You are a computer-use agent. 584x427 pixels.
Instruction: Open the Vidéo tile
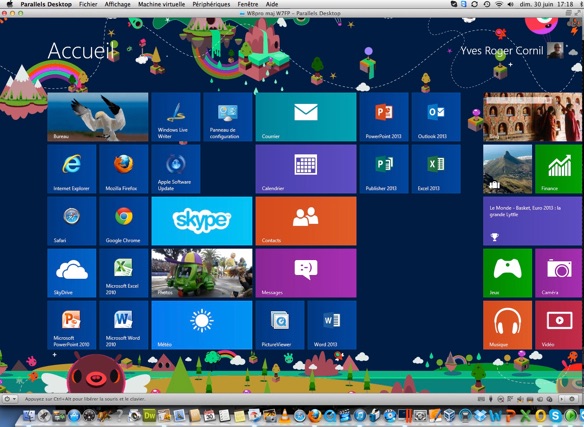[558, 325]
